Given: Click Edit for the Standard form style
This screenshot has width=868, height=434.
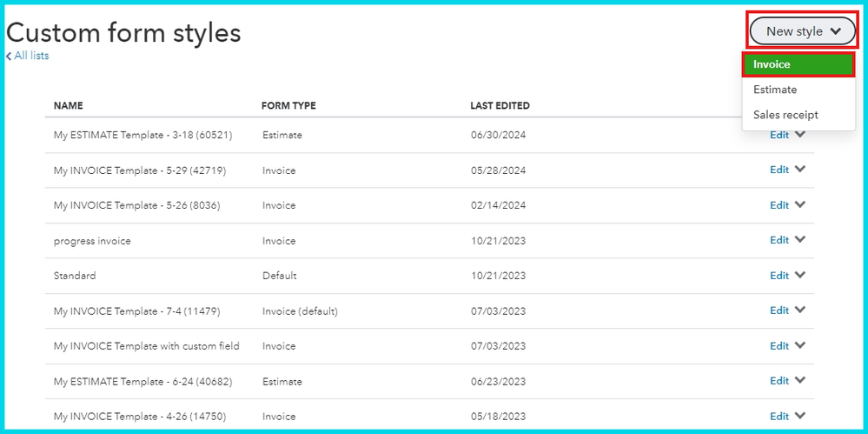Looking at the screenshot, I should click(x=779, y=276).
